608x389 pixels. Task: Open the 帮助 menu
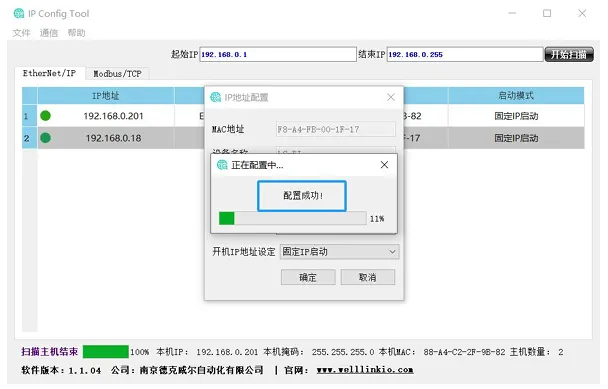[76, 33]
